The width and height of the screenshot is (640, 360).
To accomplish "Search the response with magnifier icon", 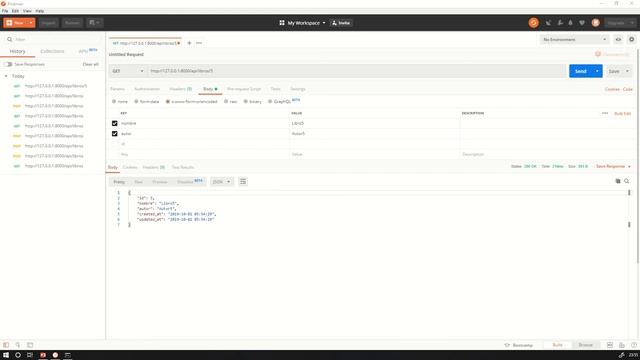I will coord(627,181).
